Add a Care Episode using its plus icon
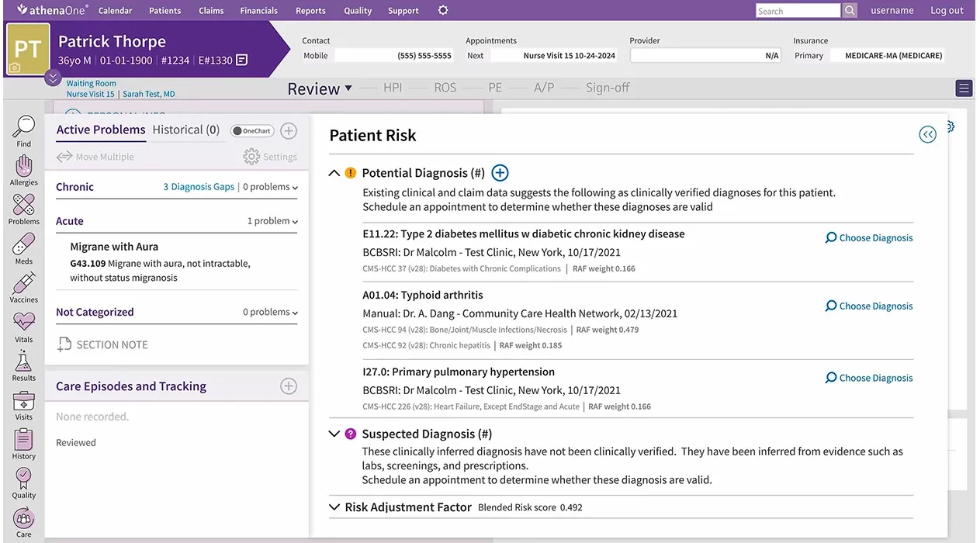Image resolution: width=980 pixels, height=543 pixels. (288, 386)
